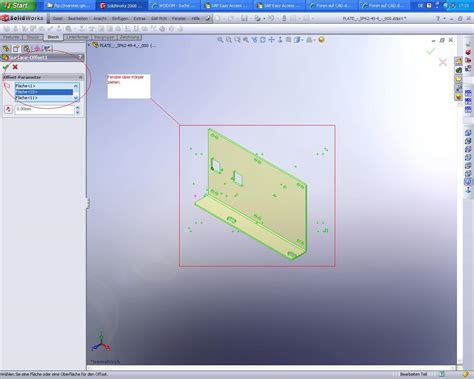Viewport: 474px width, 379px height.
Task: Click the yellow sphere appearance icon
Action: click(x=321, y=40)
